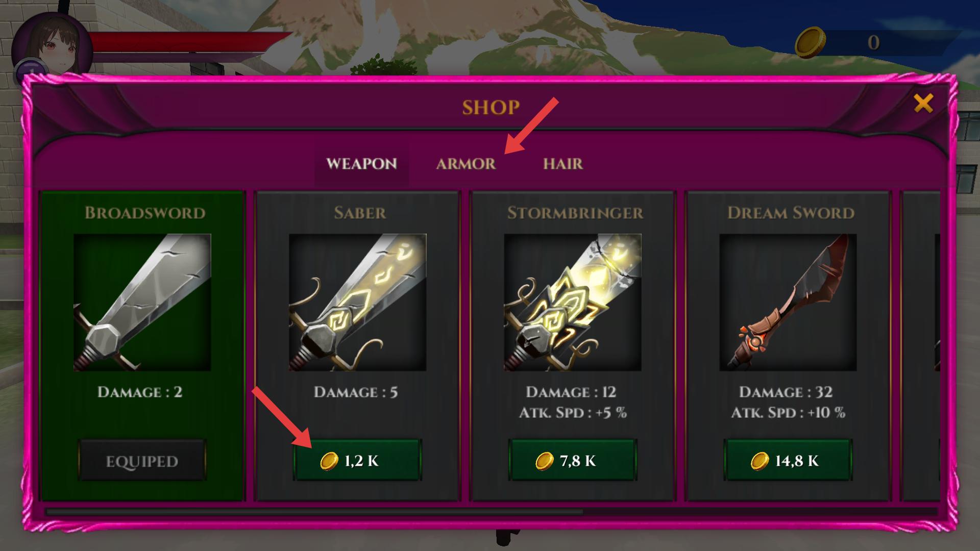
Task: Select the Saber sword image
Action: 357,303
